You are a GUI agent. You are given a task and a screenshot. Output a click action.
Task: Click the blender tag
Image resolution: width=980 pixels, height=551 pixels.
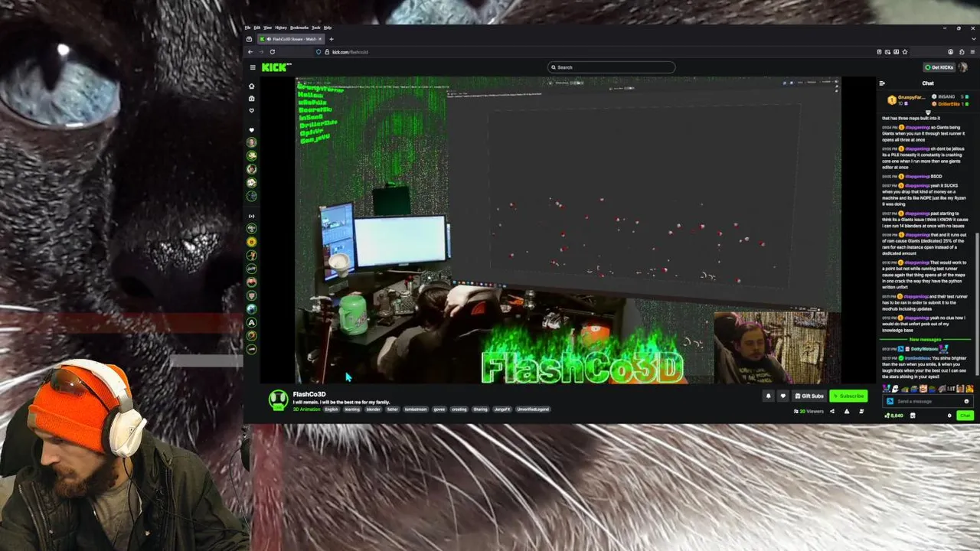click(373, 409)
